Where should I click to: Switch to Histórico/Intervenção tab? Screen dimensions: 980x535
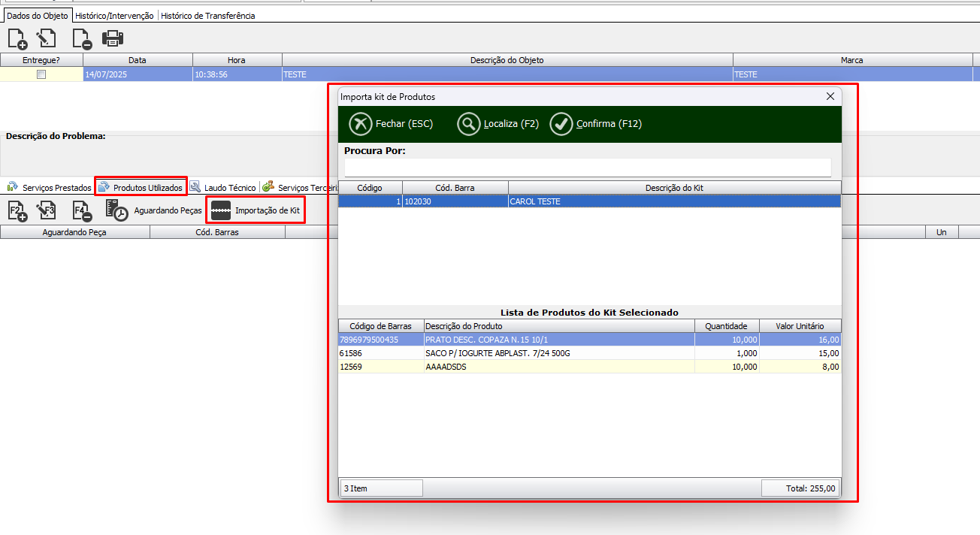point(114,16)
